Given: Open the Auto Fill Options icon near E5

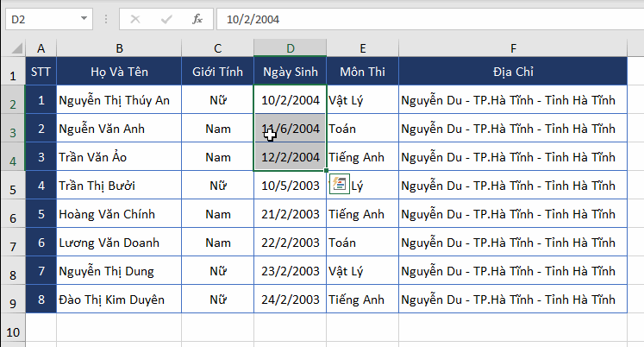Looking at the screenshot, I should (338, 185).
